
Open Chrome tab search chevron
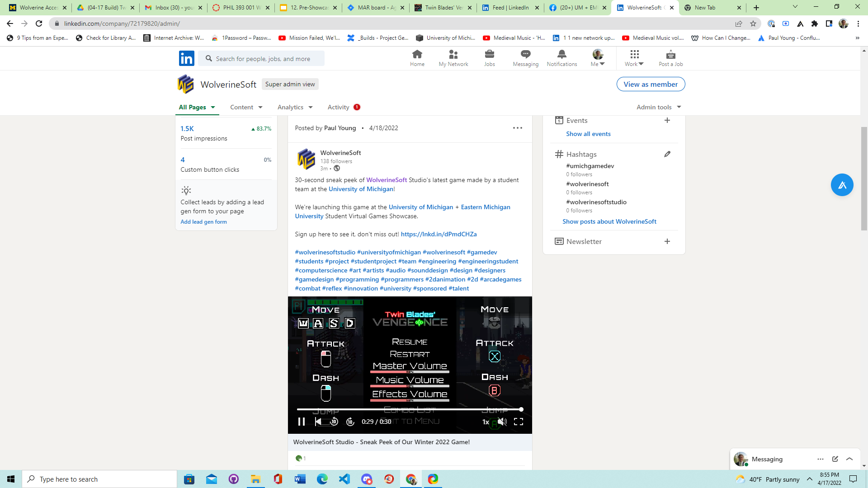click(795, 7)
